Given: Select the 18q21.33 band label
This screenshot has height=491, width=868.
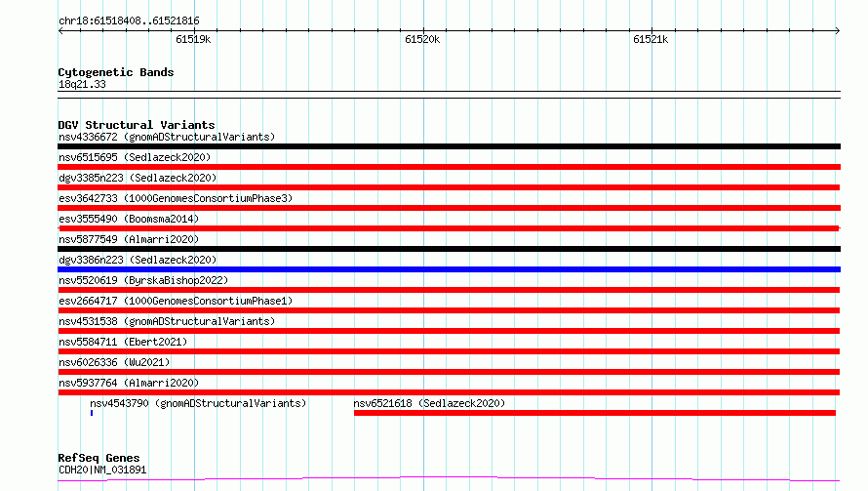Looking at the screenshot, I should 82,84.
